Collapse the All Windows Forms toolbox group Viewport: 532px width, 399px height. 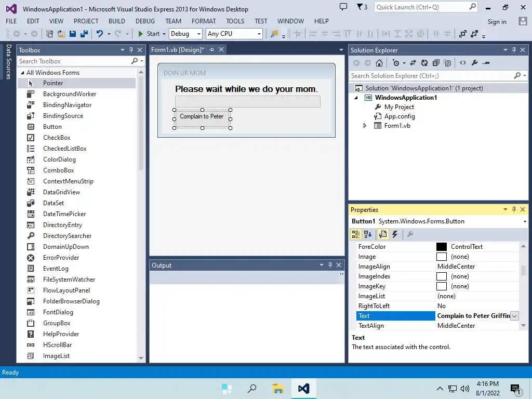point(22,73)
